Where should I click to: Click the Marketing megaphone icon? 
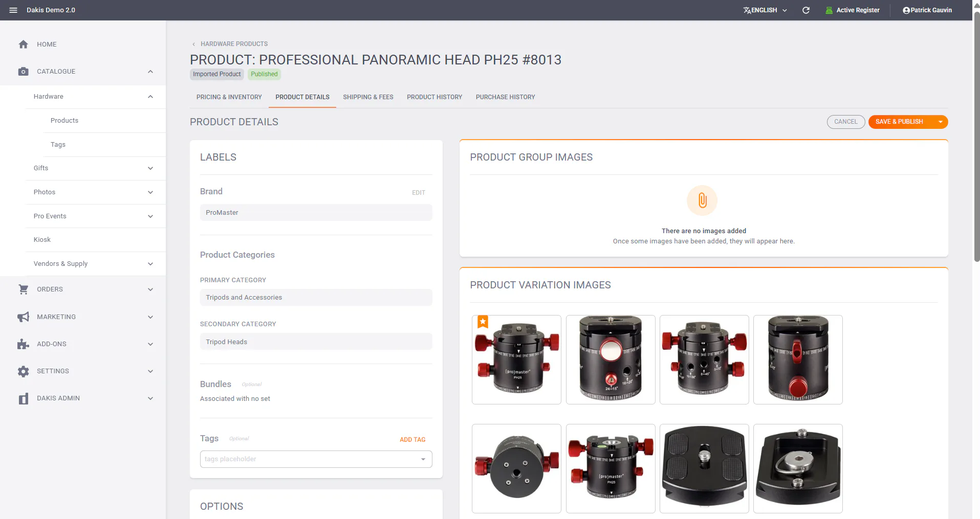(23, 317)
